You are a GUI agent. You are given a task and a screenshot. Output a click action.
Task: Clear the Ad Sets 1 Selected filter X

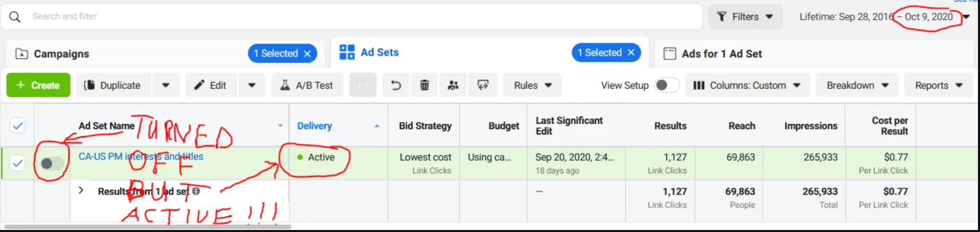[x=631, y=53]
